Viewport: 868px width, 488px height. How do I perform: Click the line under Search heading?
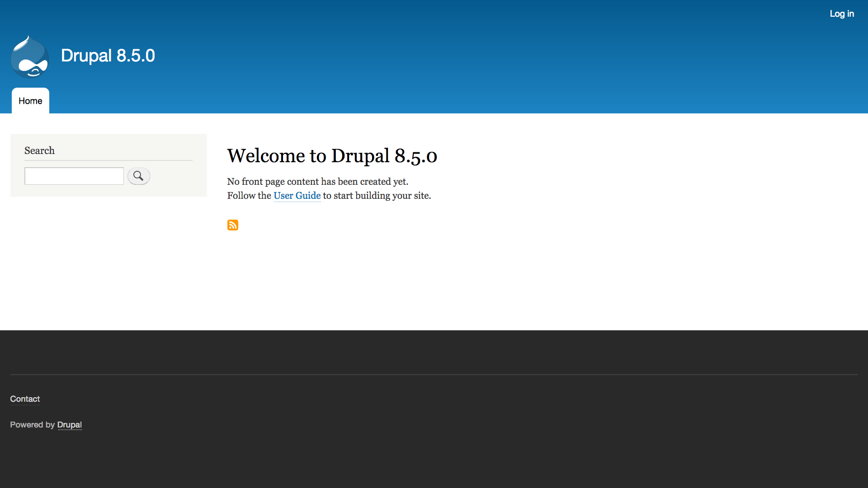point(108,160)
